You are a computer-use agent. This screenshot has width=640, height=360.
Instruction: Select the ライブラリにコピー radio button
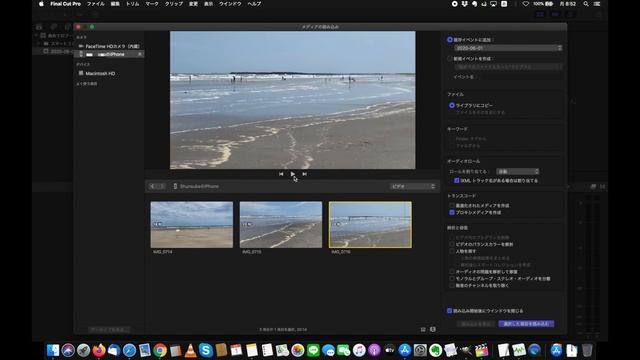[x=451, y=105]
